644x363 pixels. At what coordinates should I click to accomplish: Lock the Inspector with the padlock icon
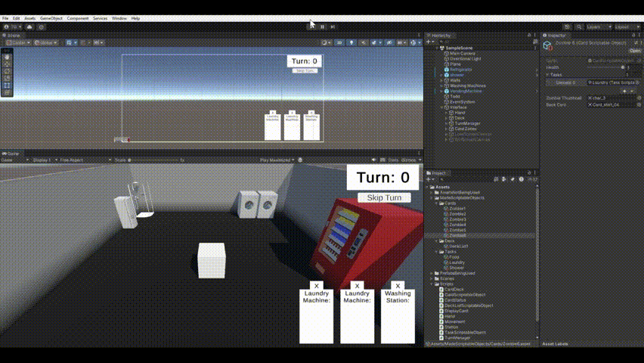[x=633, y=36]
